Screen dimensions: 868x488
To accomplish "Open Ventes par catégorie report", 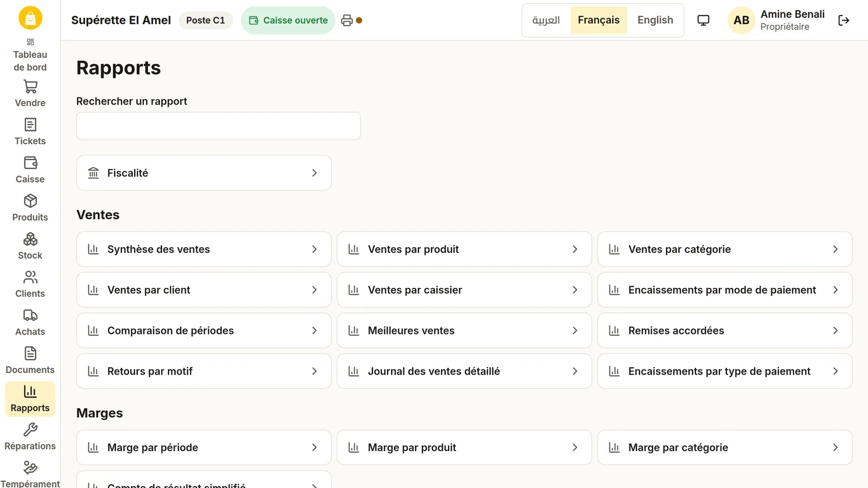I will pos(725,249).
